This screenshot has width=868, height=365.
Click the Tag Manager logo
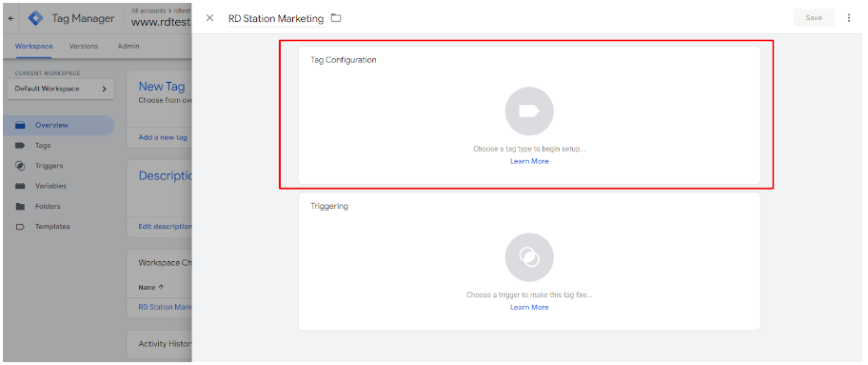(x=36, y=18)
